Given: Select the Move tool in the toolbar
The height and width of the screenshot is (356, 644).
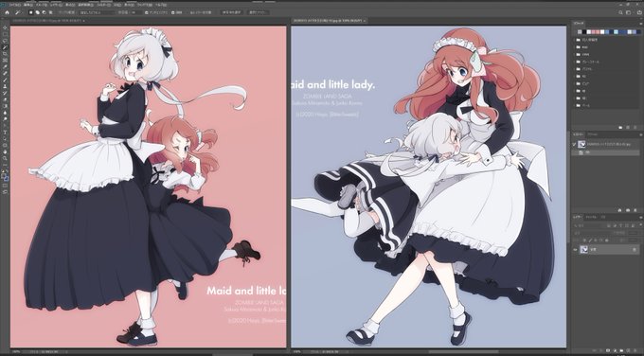Looking at the screenshot, I should (5, 27).
